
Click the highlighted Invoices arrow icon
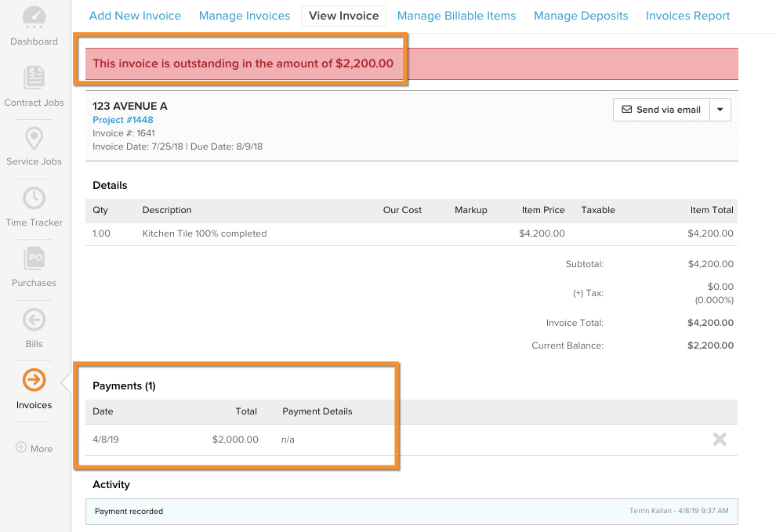(34, 380)
